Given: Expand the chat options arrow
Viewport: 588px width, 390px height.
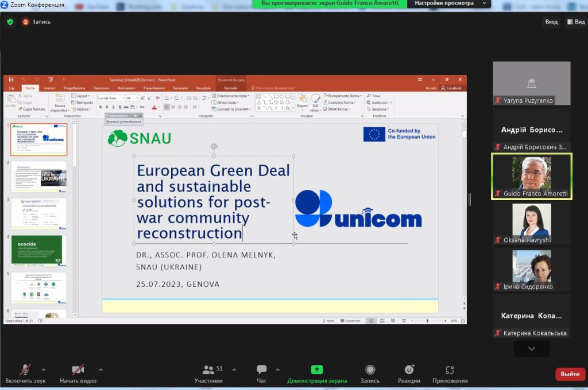Looking at the screenshot, I should (x=278, y=369).
